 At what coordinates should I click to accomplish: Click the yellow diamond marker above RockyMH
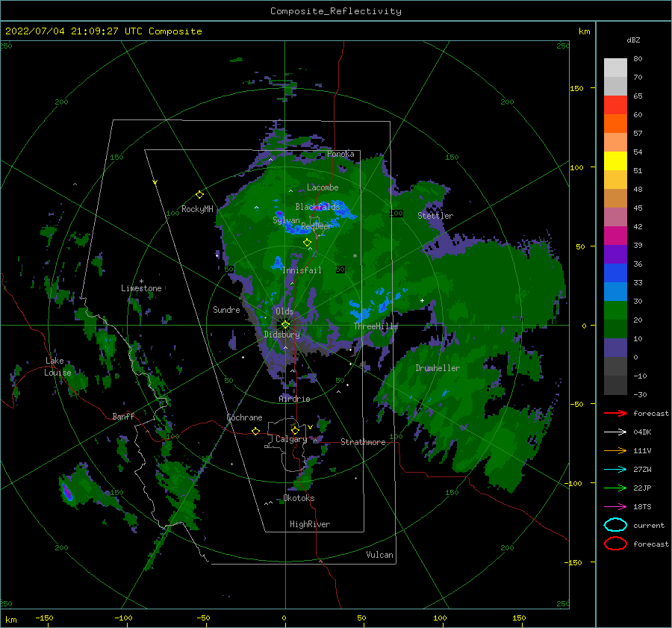pos(199,195)
